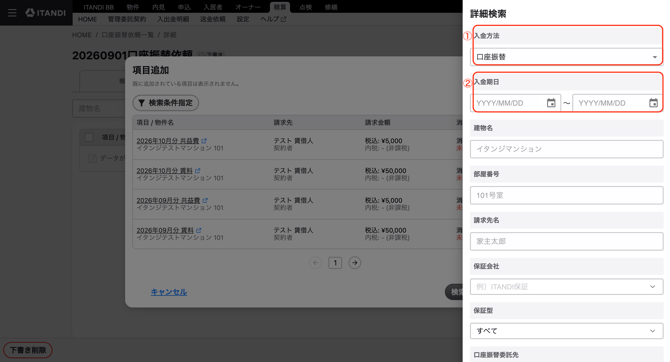Click 税込: ¥5,000 in 2026年09月分 共益費 row

(x=383, y=200)
